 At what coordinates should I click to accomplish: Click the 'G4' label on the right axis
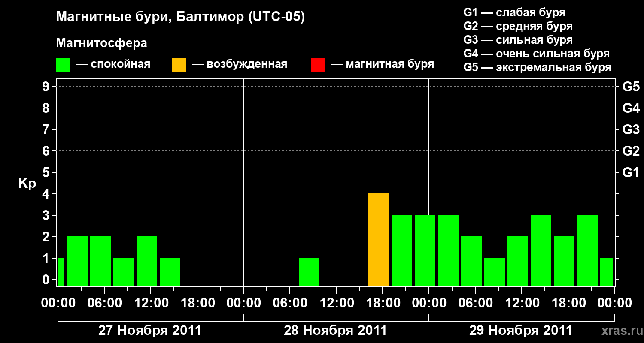[631, 108]
